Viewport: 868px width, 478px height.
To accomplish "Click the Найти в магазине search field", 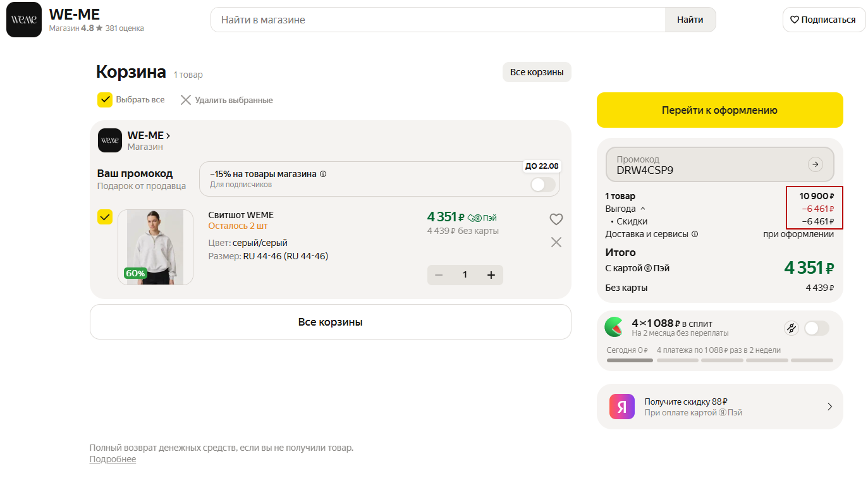I will click(437, 20).
